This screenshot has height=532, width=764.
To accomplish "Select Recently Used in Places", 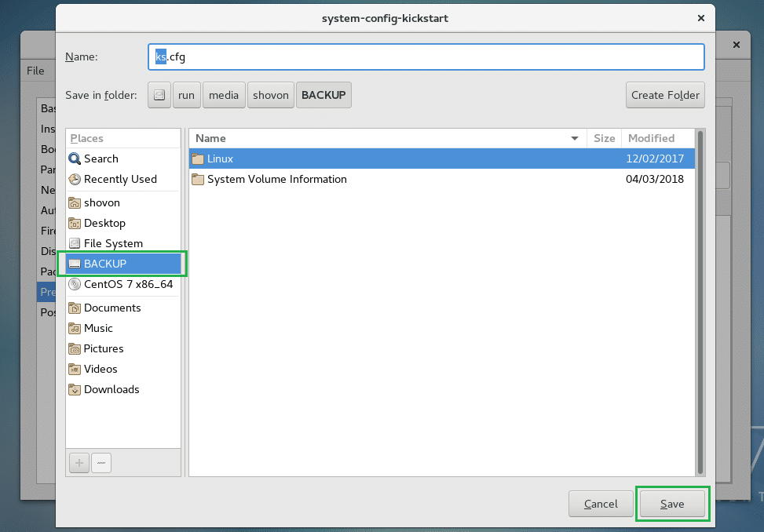I will [123, 179].
